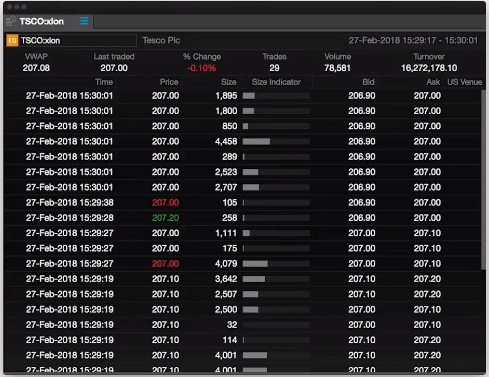
Task: Click the timestamp 27-Feb-2018 15:29:28
Action: pyautogui.click(x=70, y=218)
